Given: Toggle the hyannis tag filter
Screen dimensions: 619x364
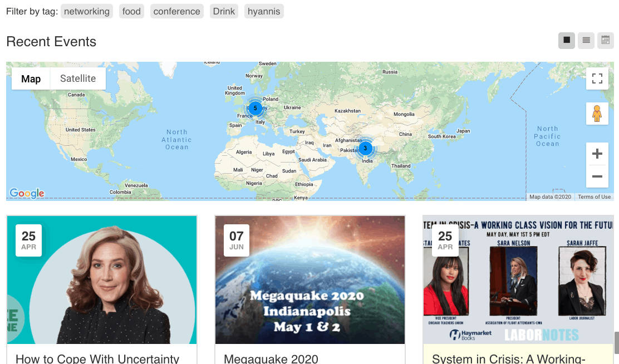Looking at the screenshot, I should tap(264, 11).
